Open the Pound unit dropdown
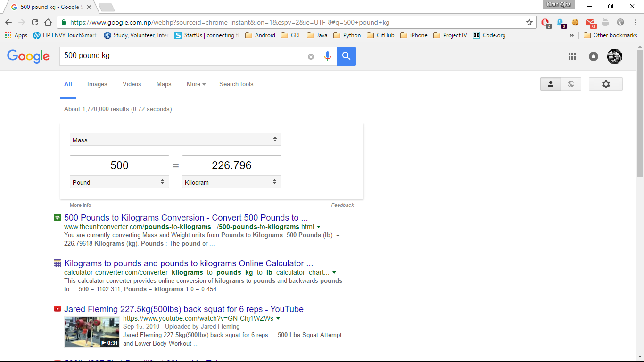The image size is (644, 362). (x=119, y=182)
